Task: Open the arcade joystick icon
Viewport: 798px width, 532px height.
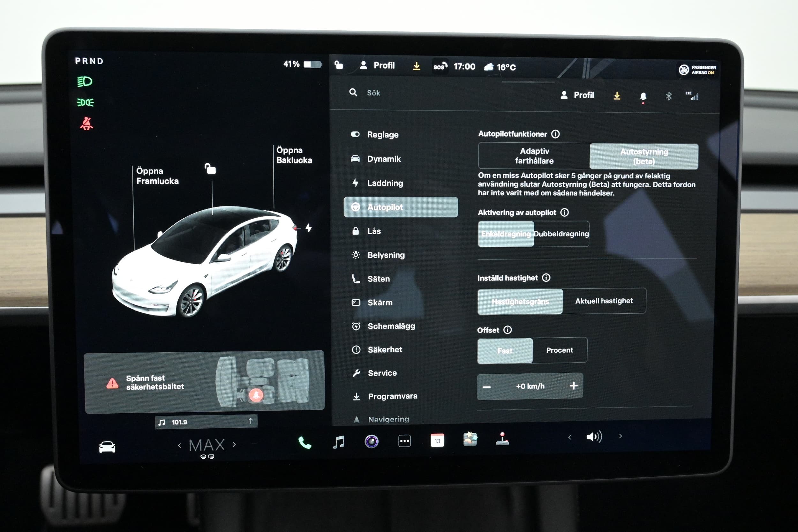Action: [x=502, y=438]
